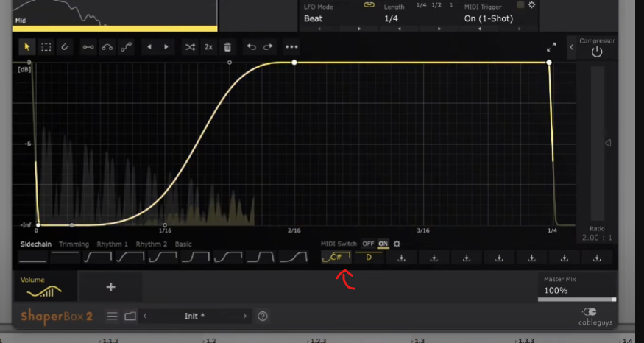Shift the wave right with arrow
This screenshot has height=343, width=644.
pyautogui.click(x=166, y=47)
